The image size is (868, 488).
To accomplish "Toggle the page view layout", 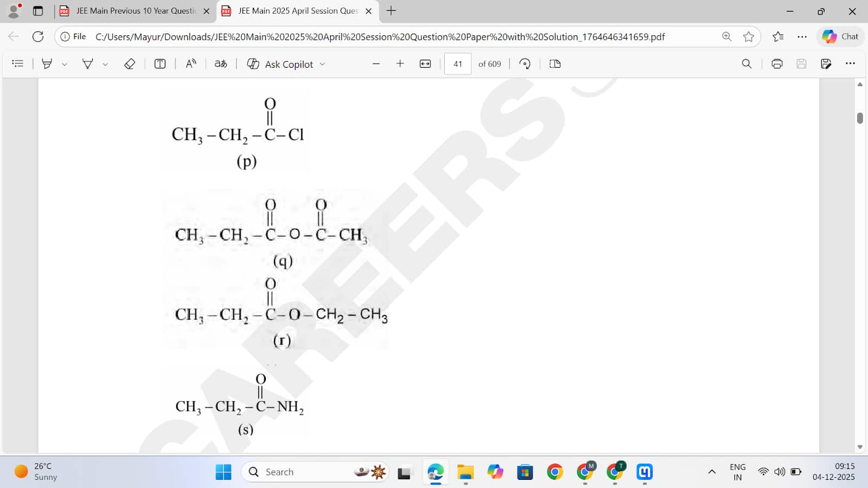I will pyautogui.click(x=555, y=64).
